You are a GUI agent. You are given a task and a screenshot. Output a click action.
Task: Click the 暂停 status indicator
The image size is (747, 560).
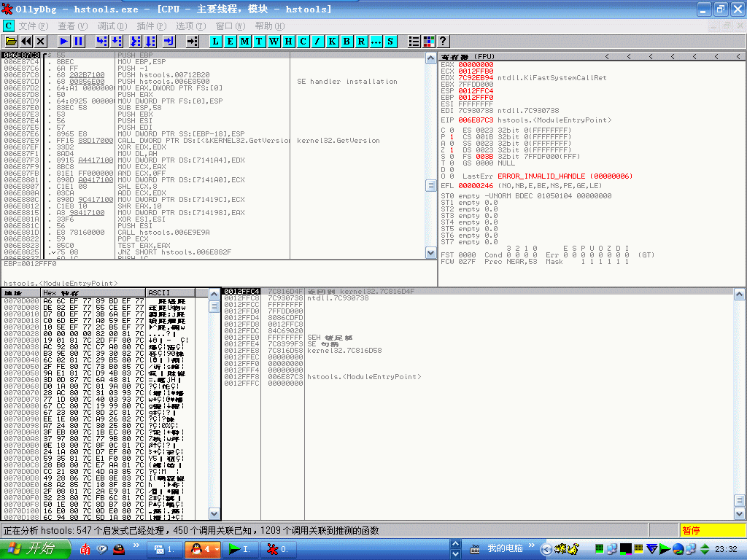712,531
